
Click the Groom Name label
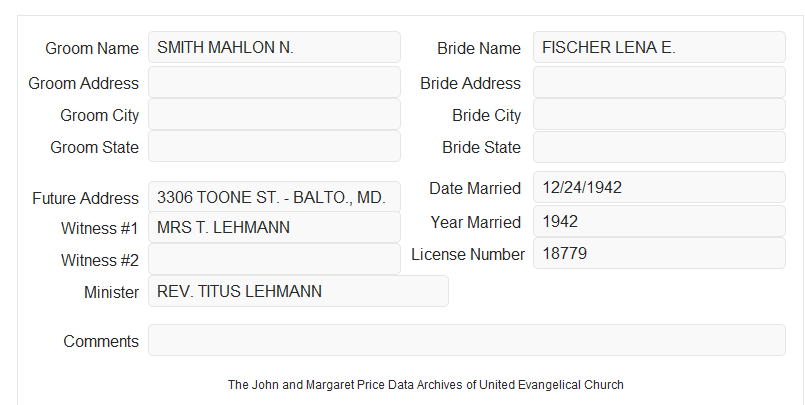click(92, 48)
